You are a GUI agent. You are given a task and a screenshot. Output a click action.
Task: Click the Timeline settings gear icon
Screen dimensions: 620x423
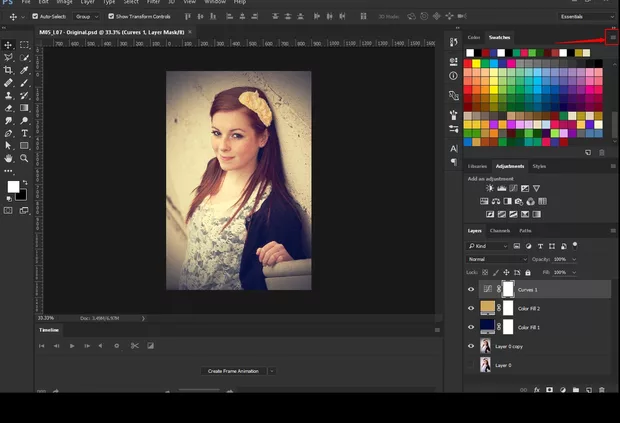pos(117,346)
